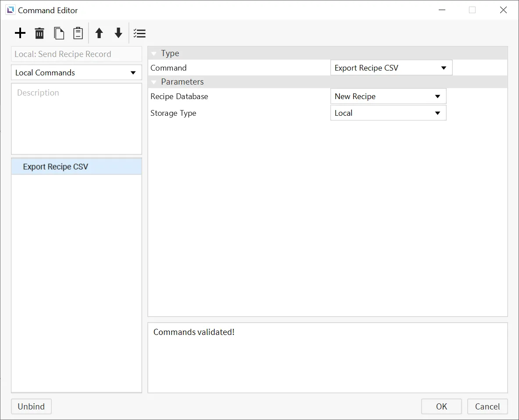Screen dimensions: 519x420
Task: Move command down with the down arrow
Action: [118, 33]
